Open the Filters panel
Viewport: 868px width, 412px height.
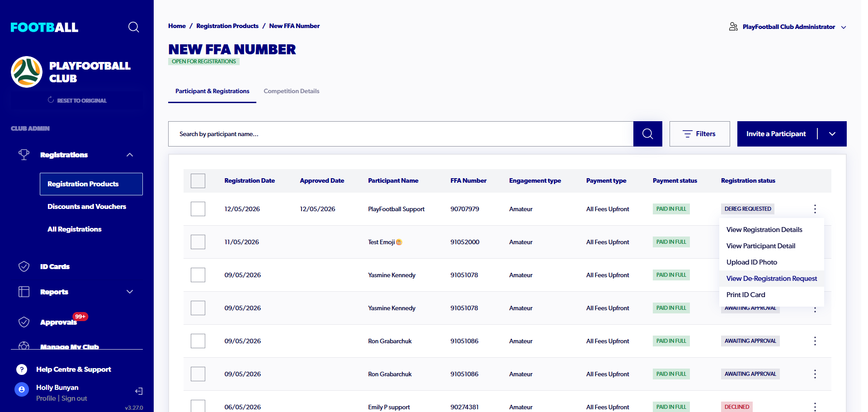click(x=699, y=134)
